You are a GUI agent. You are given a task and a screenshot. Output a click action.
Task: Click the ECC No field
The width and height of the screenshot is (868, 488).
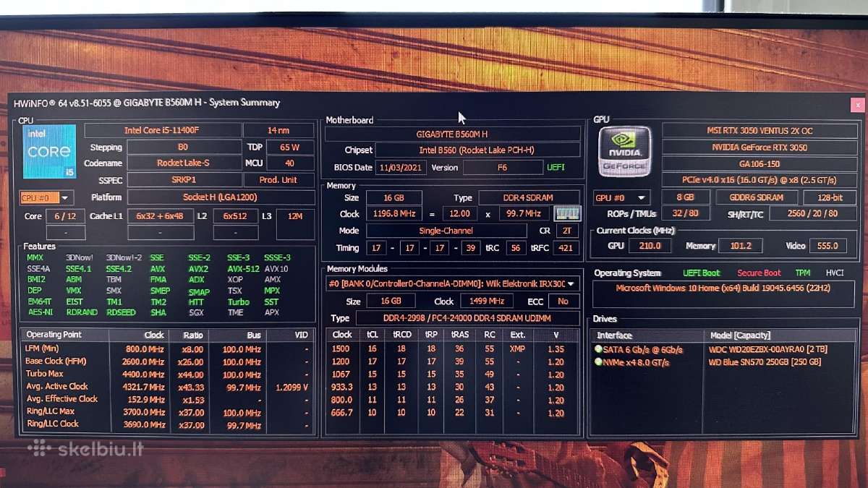tap(563, 301)
